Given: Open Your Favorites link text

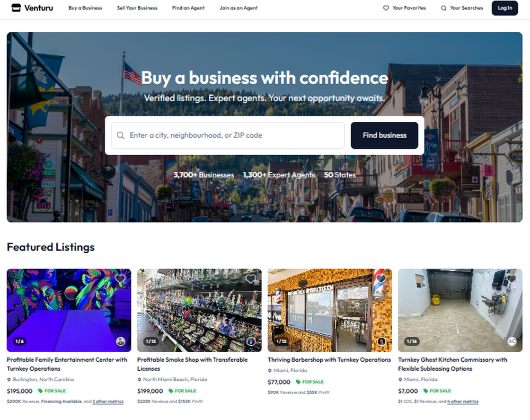Looking at the screenshot, I should [x=409, y=8].
